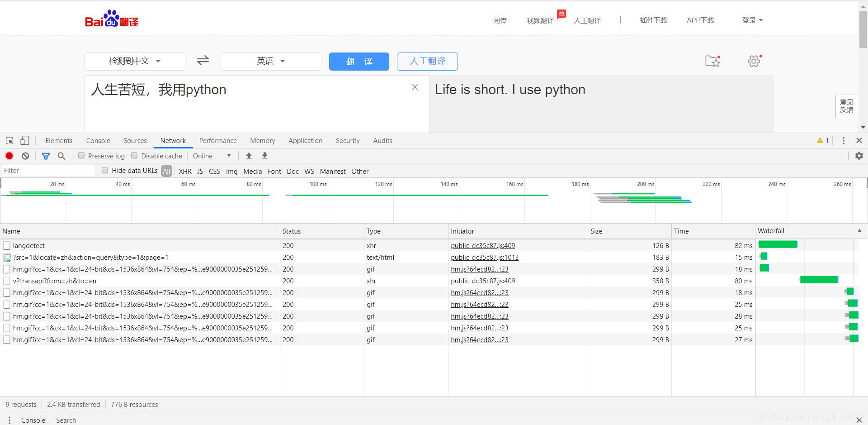Open the target language 英语 dropdown

(271, 61)
